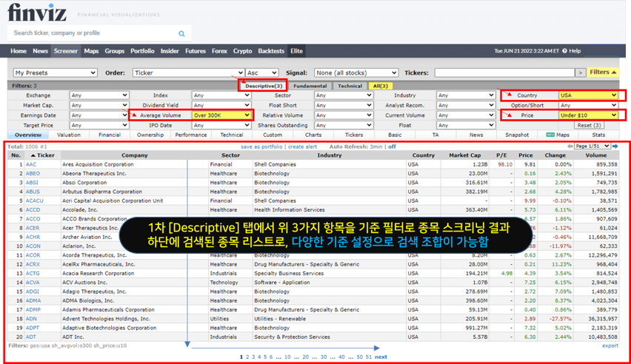The height and width of the screenshot is (364, 631).
Task: Switch to the Descriptive(3) filter tab
Action: tap(264, 86)
